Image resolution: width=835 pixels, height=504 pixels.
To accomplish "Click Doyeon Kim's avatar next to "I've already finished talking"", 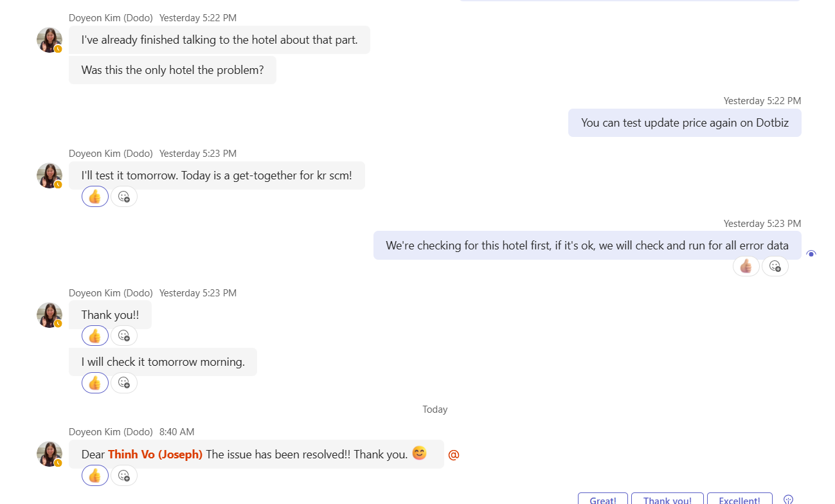I will pyautogui.click(x=49, y=40).
